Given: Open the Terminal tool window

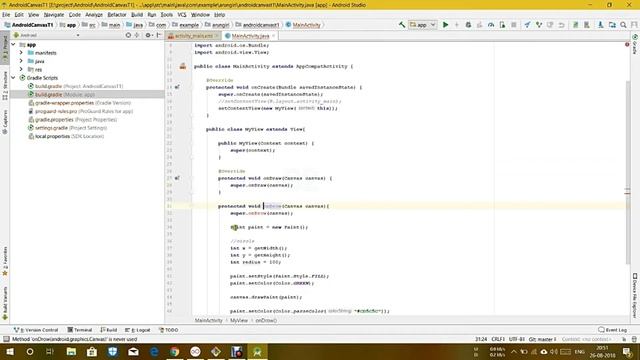Looking at the screenshot, I should (80, 330).
